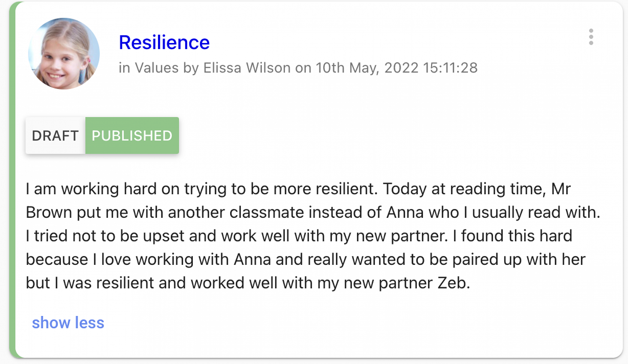Click Elissa Wilson's profile photo
The height and width of the screenshot is (364, 628).
point(64,54)
